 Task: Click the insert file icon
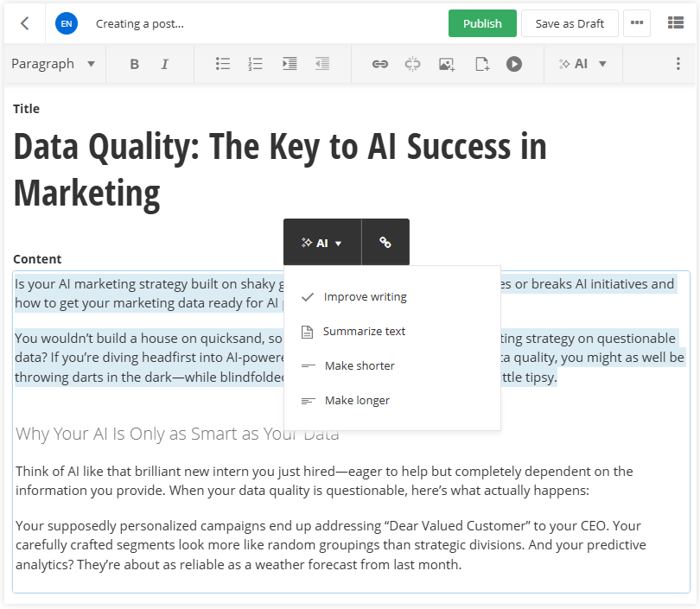pos(481,64)
